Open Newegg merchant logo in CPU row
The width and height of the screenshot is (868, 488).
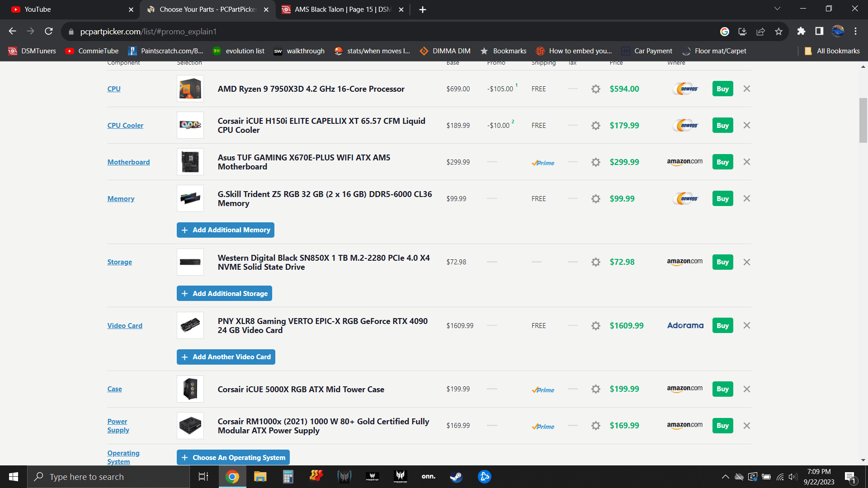pos(685,89)
